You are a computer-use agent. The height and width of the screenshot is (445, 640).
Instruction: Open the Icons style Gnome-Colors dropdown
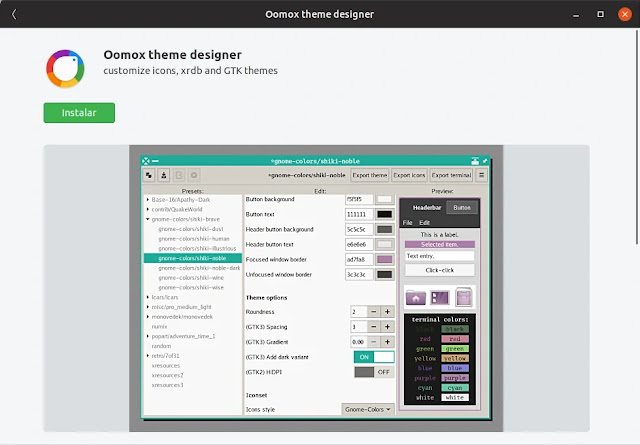point(368,409)
